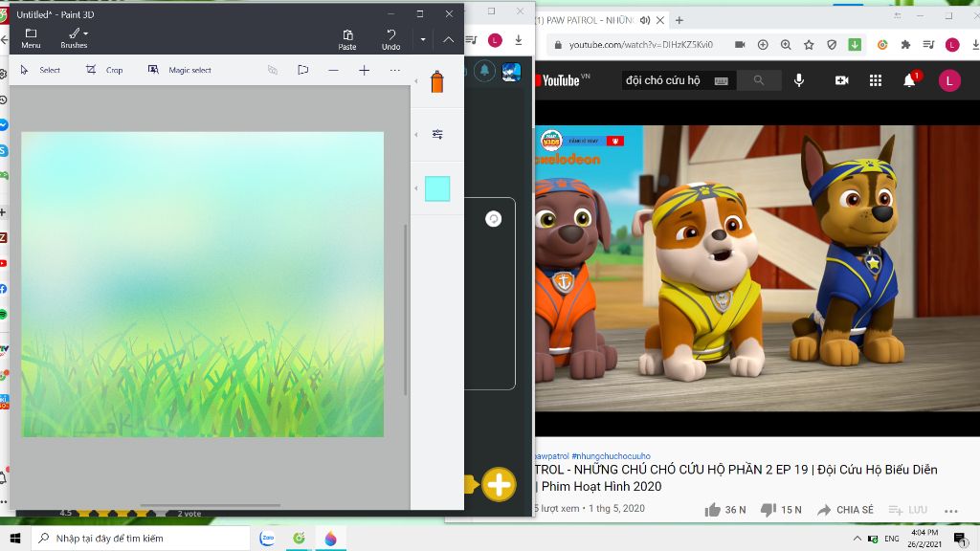Use Magic select in Paint 3D

click(180, 70)
